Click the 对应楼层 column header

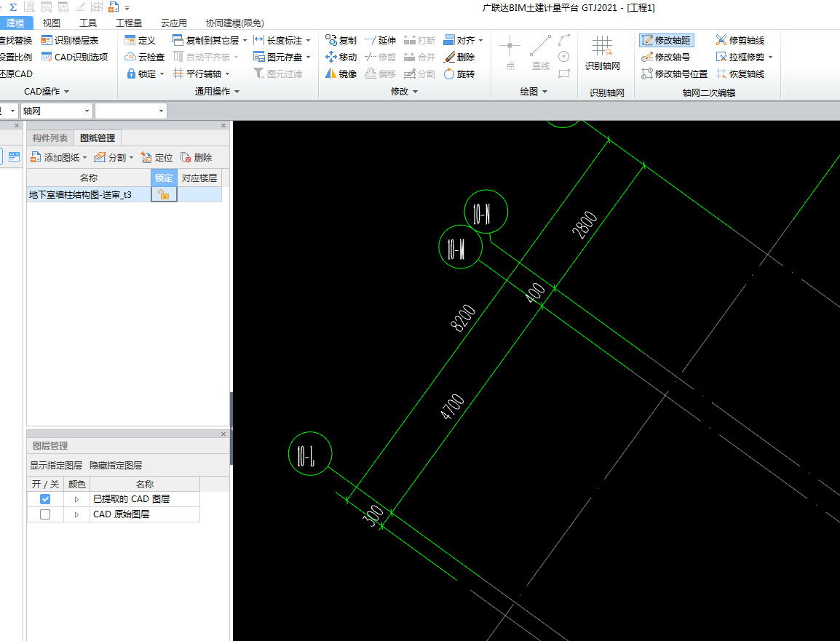pos(199,178)
